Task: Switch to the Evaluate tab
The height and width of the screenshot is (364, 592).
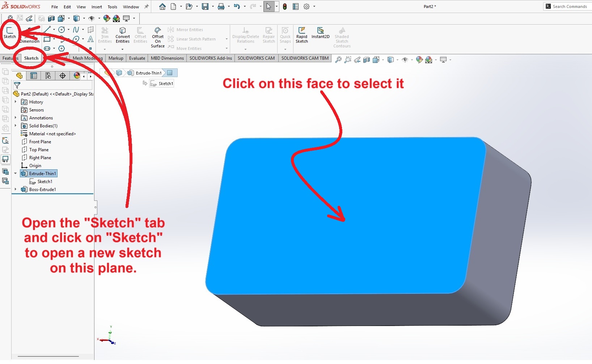Action: 137,58
